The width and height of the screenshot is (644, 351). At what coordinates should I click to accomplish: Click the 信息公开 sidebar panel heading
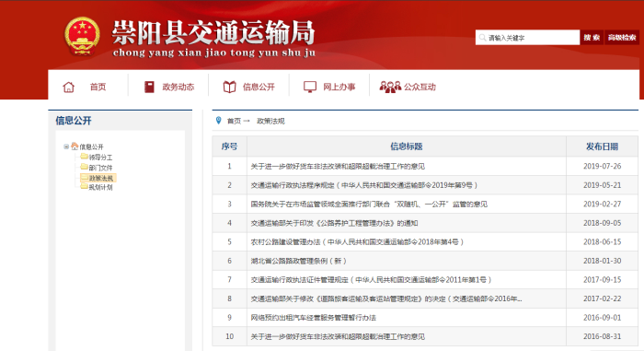click(x=74, y=121)
